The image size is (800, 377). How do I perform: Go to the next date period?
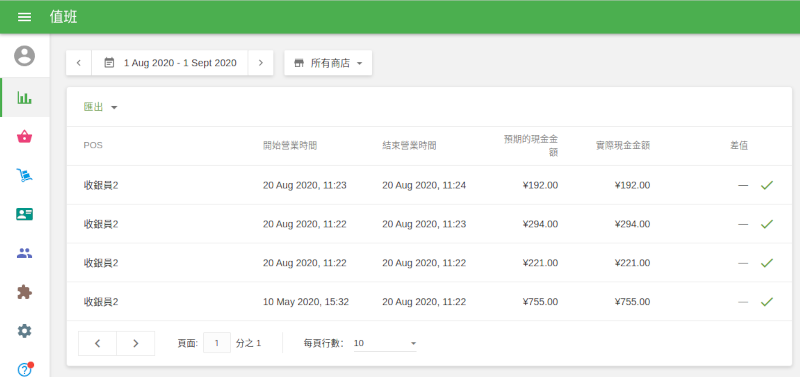pos(261,63)
